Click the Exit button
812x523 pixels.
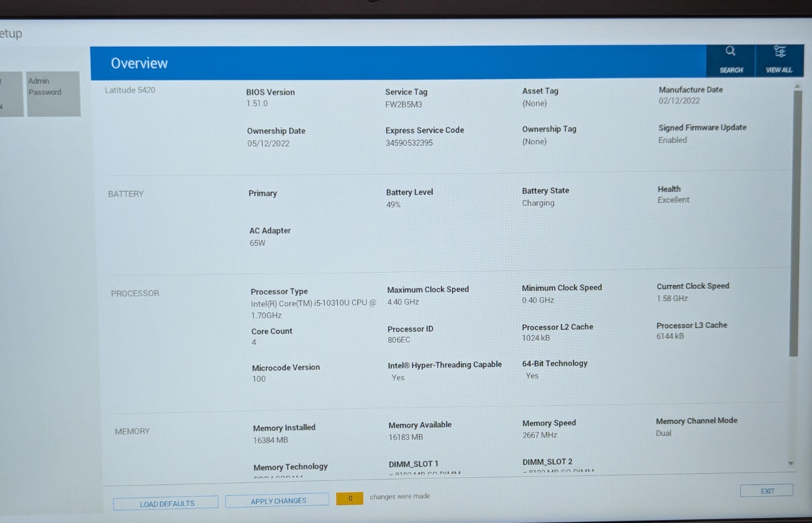tap(766, 491)
